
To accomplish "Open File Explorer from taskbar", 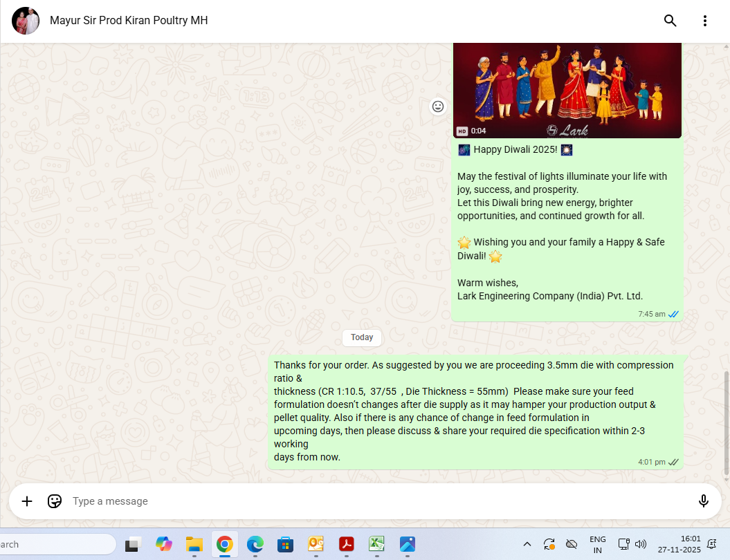I will pyautogui.click(x=194, y=545).
